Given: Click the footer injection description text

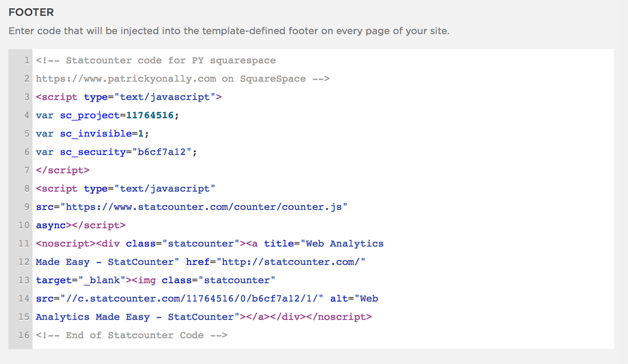Looking at the screenshot, I should coord(229,31).
